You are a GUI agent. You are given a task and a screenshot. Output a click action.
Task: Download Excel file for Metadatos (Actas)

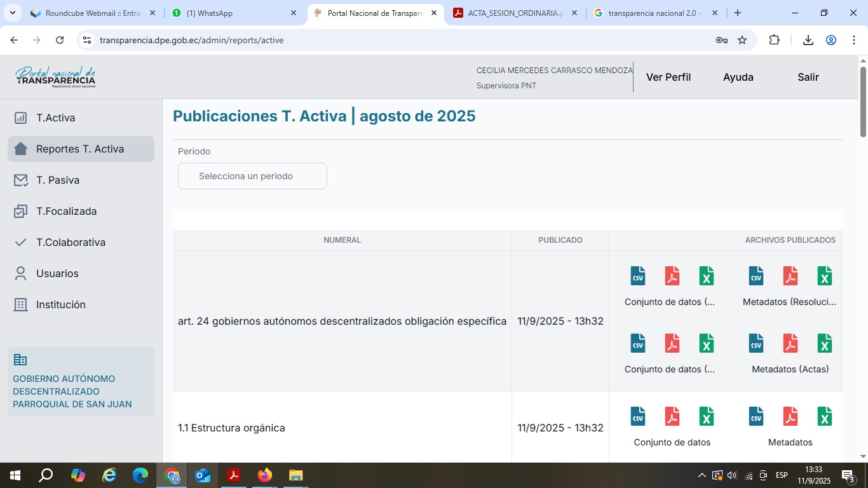coord(824,343)
